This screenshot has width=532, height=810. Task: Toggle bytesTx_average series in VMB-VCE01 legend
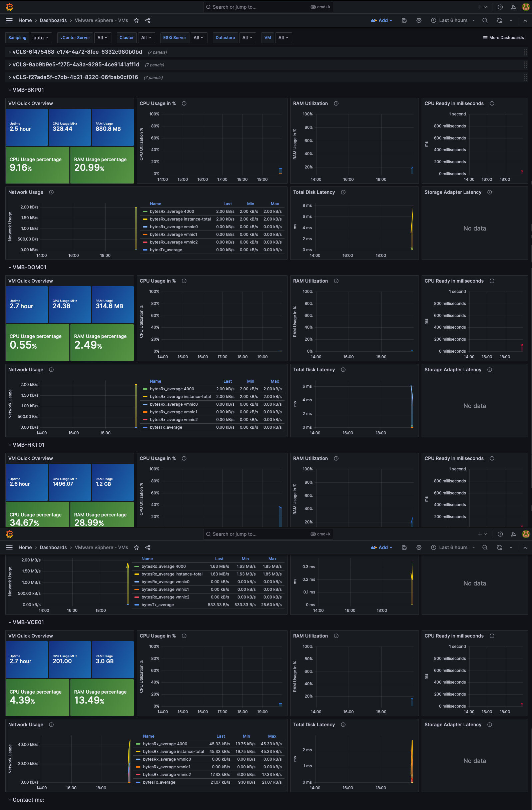tap(159, 782)
